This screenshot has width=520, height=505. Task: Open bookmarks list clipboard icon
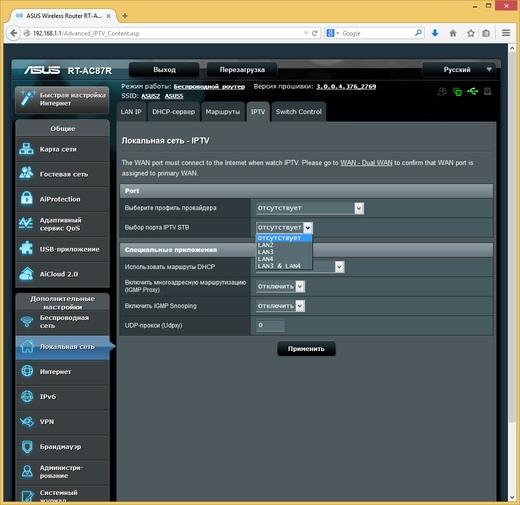point(486,33)
